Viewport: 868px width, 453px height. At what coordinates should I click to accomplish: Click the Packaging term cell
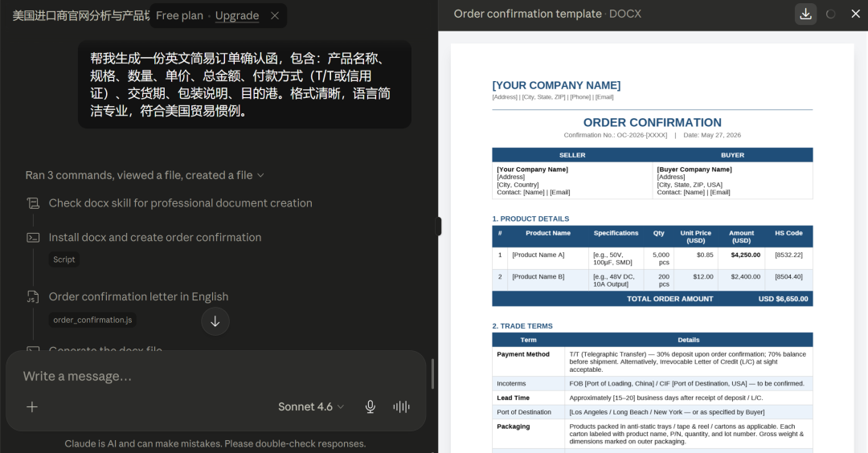pos(528,434)
